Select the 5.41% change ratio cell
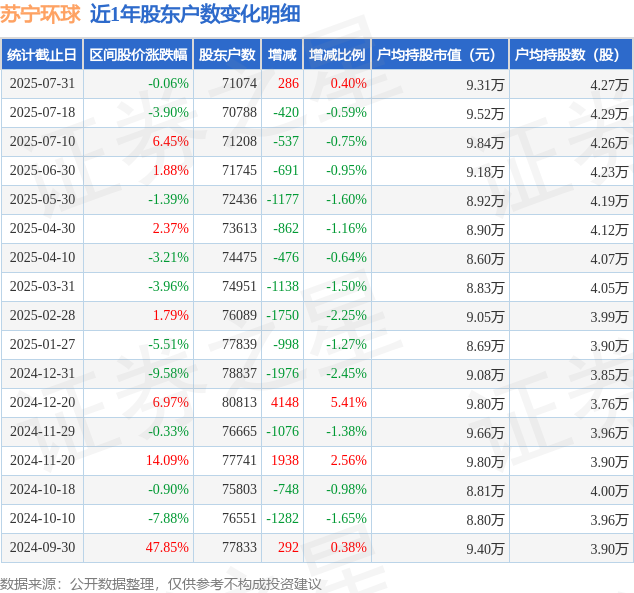 click(x=337, y=403)
